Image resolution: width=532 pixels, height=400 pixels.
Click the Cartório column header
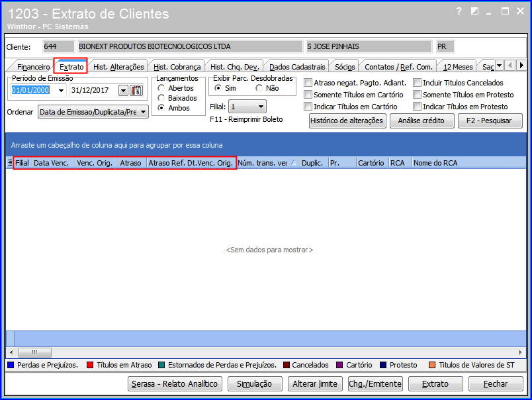pyautogui.click(x=372, y=163)
